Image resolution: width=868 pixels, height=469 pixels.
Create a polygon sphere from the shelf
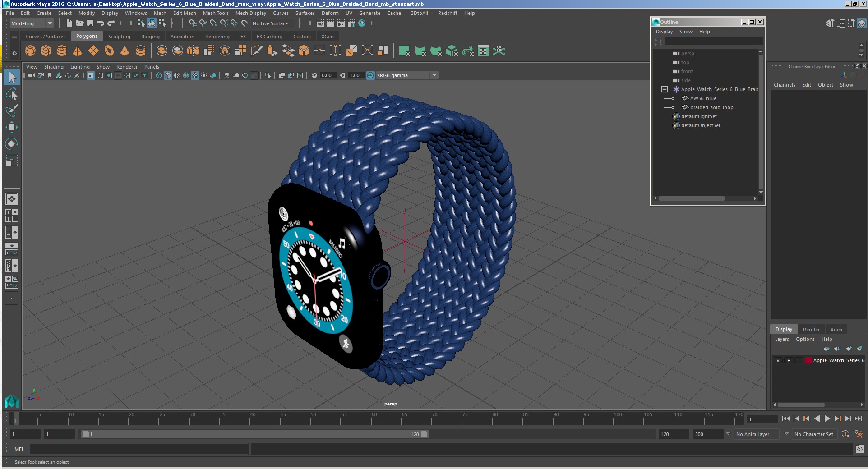click(x=30, y=51)
